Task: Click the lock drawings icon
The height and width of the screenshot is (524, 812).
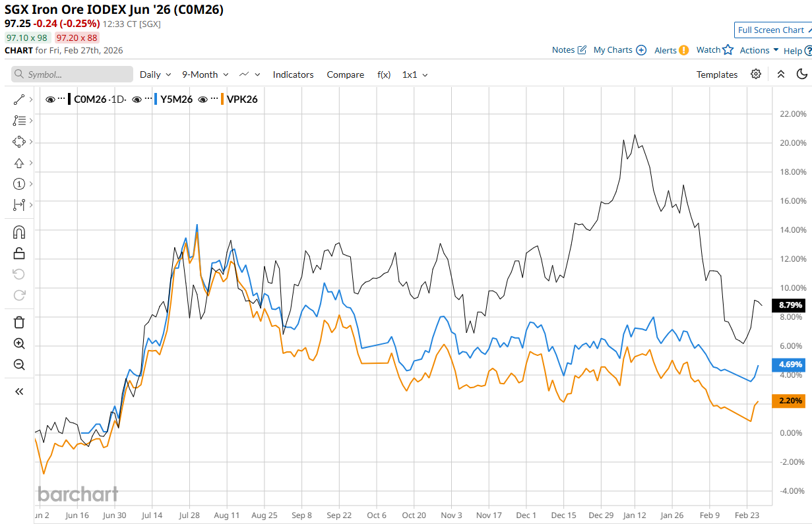Action: coord(18,253)
